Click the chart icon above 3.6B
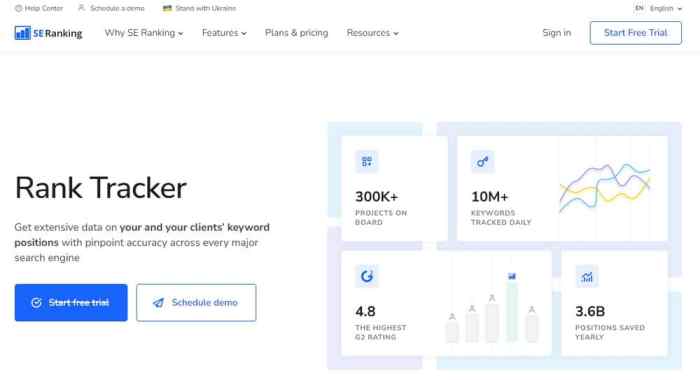The height and width of the screenshot is (380, 700). (x=587, y=276)
